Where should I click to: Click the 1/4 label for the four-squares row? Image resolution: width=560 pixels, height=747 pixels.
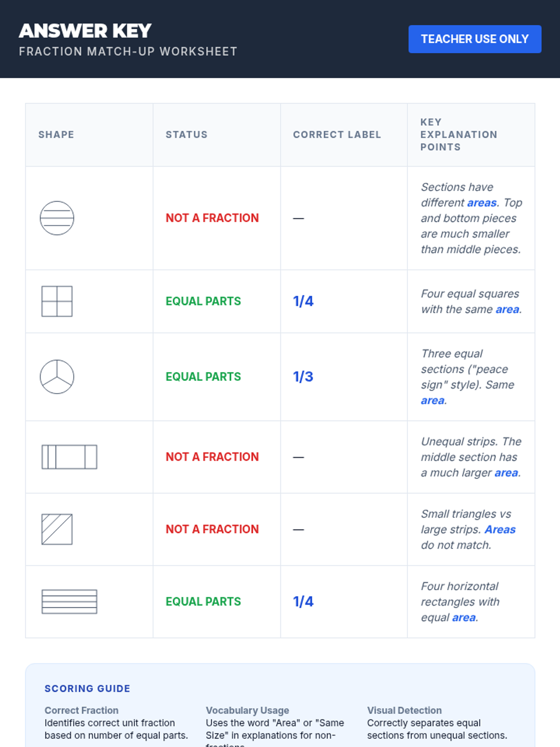coord(303,301)
